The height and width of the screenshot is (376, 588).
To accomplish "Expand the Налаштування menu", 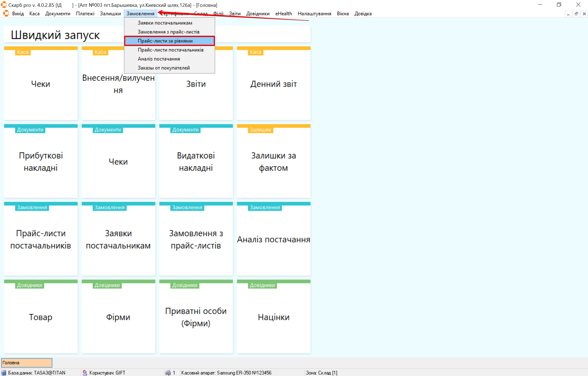I will point(314,14).
